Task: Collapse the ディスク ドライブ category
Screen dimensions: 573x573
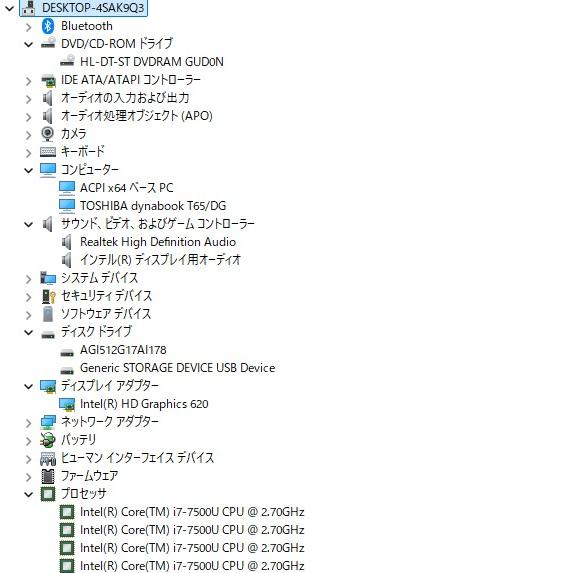Action: pos(29,333)
